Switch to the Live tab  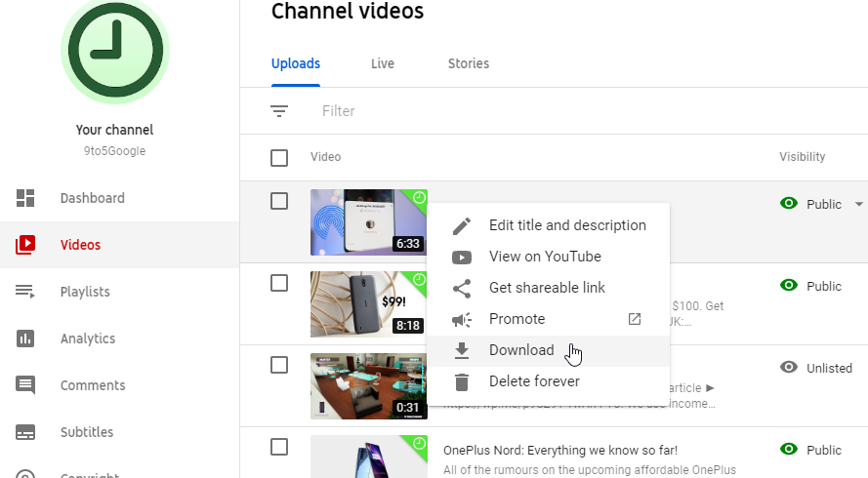(383, 63)
